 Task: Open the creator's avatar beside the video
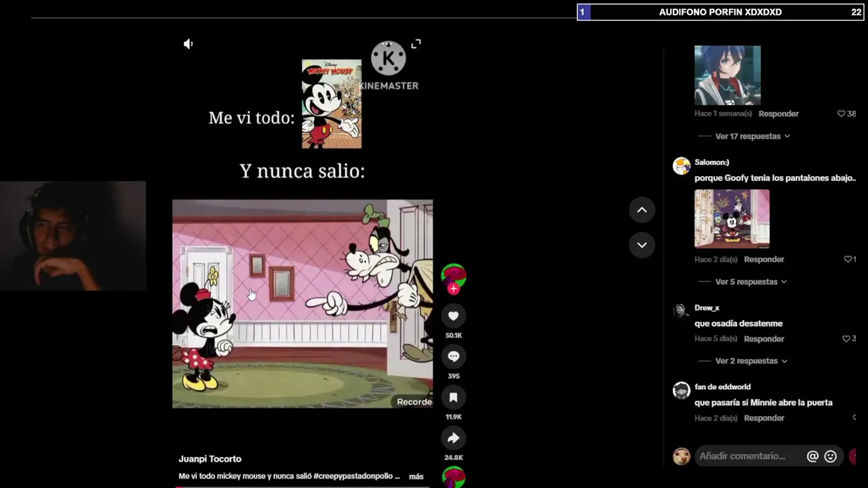click(454, 275)
